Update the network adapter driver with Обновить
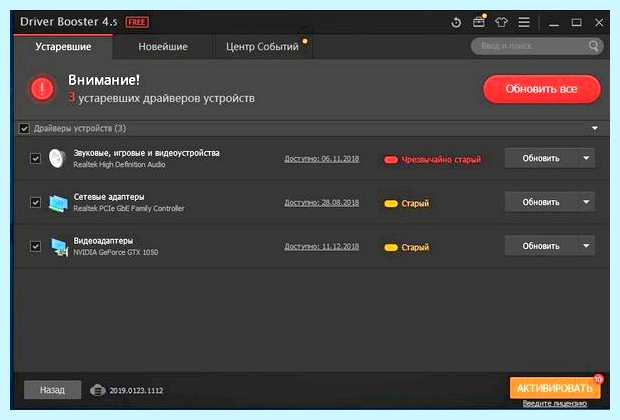The width and height of the screenshot is (620, 420). [541, 202]
